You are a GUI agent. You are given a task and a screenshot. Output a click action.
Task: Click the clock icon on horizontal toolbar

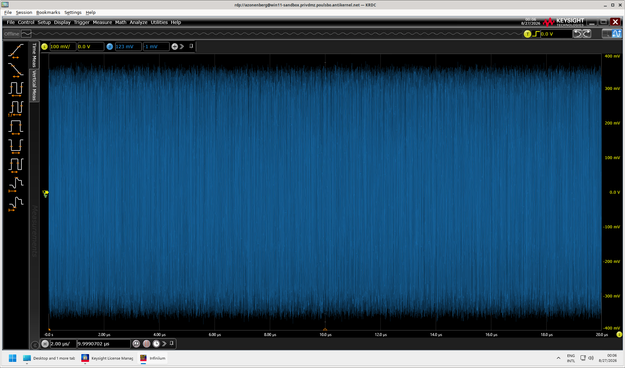point(156,343)
